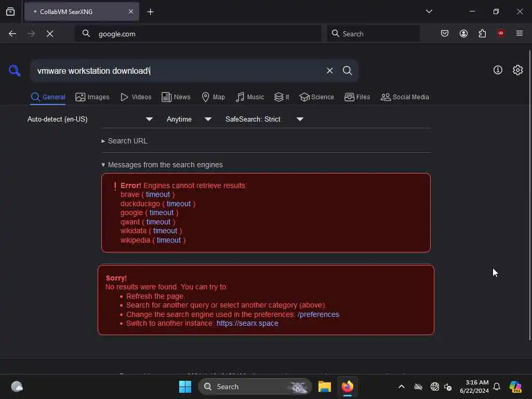Screen dimensions: 532x399
Task: Click the muted volume tray icon
Action: tap(448, 387)
